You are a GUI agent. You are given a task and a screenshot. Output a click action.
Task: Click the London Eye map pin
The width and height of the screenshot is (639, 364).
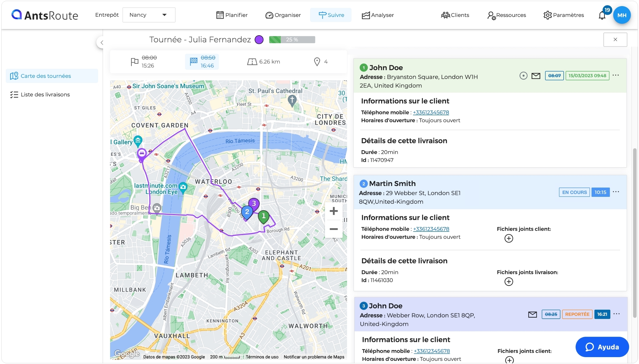(x=183, y=187)
